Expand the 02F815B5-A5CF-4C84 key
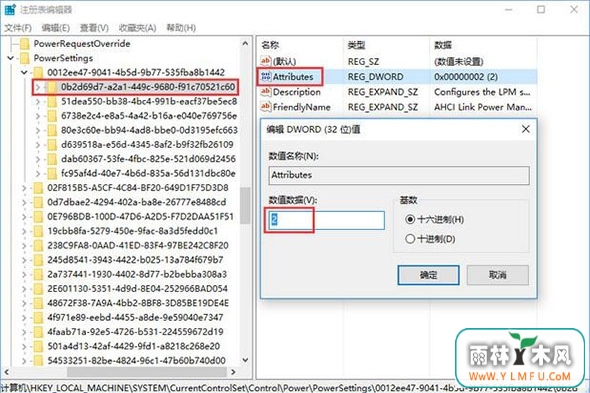The image size is (590, 393). point(24,188)
